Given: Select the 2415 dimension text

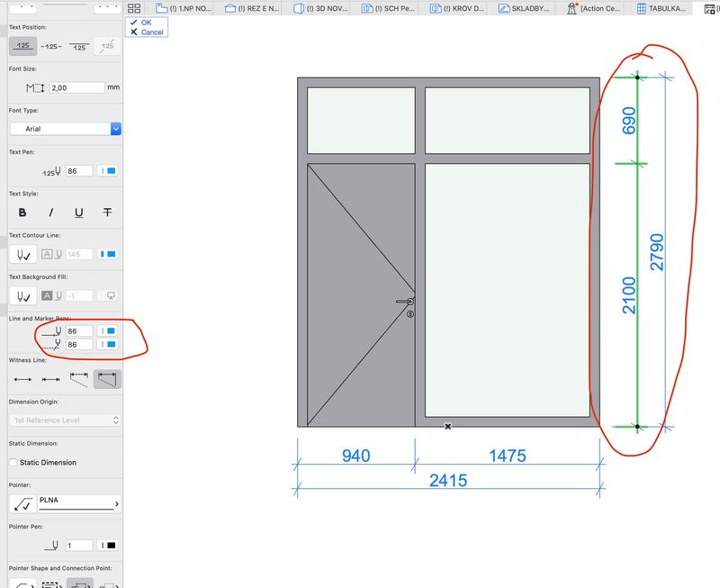Looking at the screenshot, I should point(448,481).
